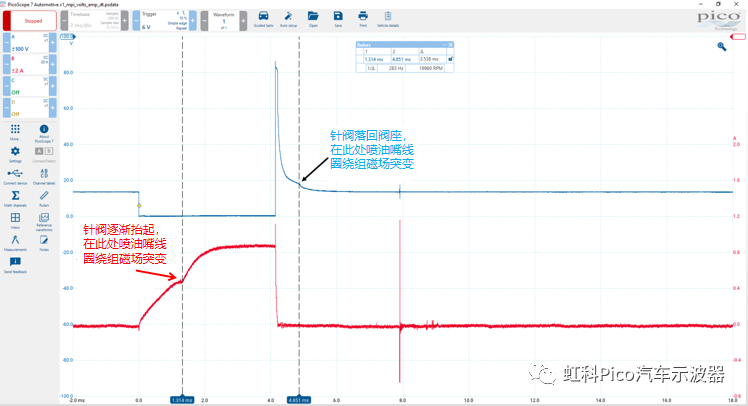Open Channel D Off options

click(30, 108)
